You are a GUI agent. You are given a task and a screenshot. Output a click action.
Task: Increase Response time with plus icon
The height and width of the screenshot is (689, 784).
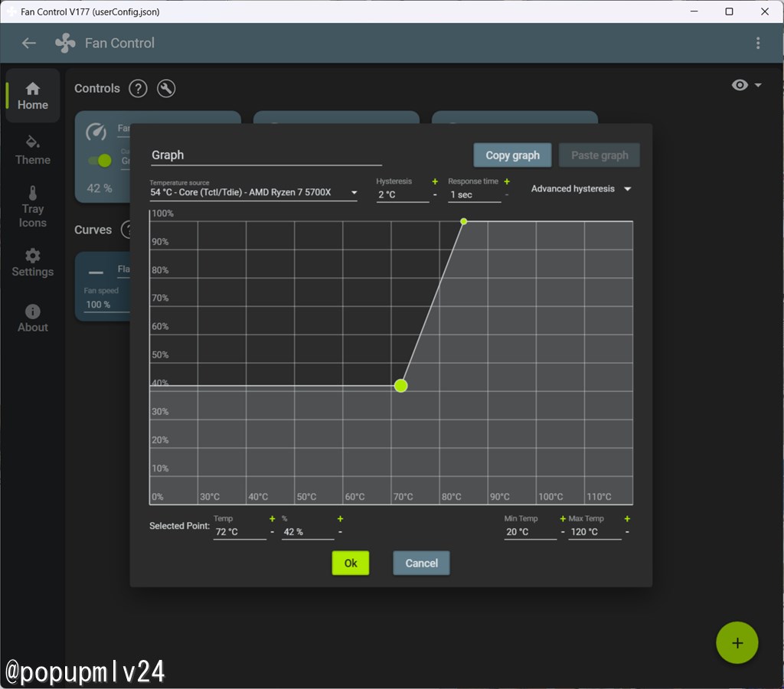click(x=507, y=181)
